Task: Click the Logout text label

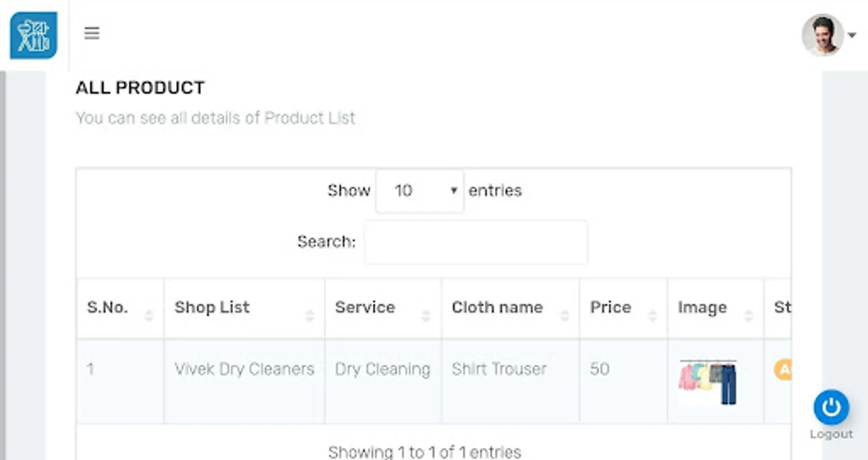Action: [x=831, y=434]
